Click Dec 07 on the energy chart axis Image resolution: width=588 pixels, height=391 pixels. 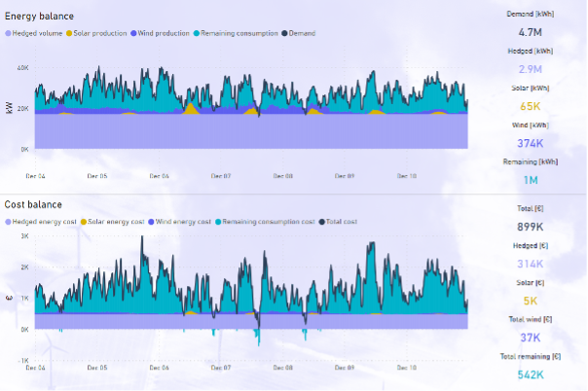pyautogui.click(x=221, y=177)
